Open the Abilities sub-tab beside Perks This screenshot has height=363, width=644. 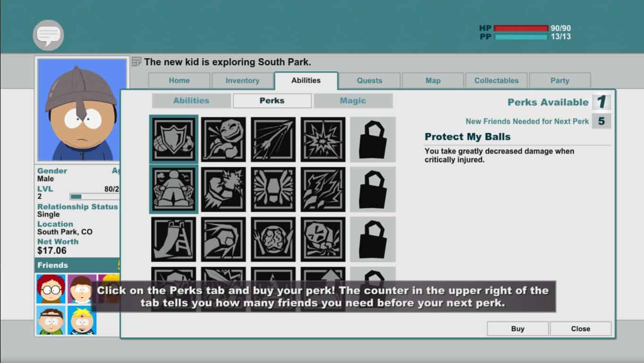tap(191, 101)
